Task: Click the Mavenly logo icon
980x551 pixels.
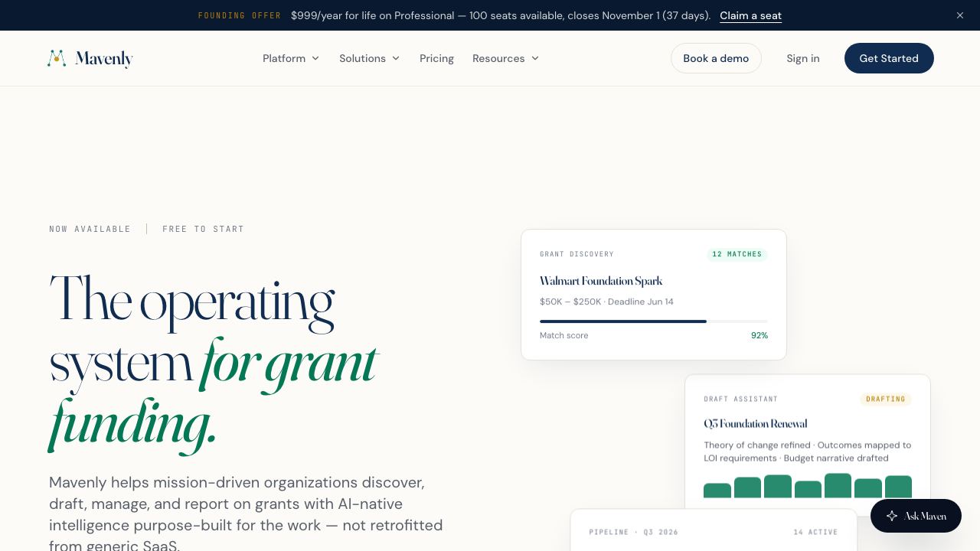Action: pyautogui.click(x=57, y=58)
